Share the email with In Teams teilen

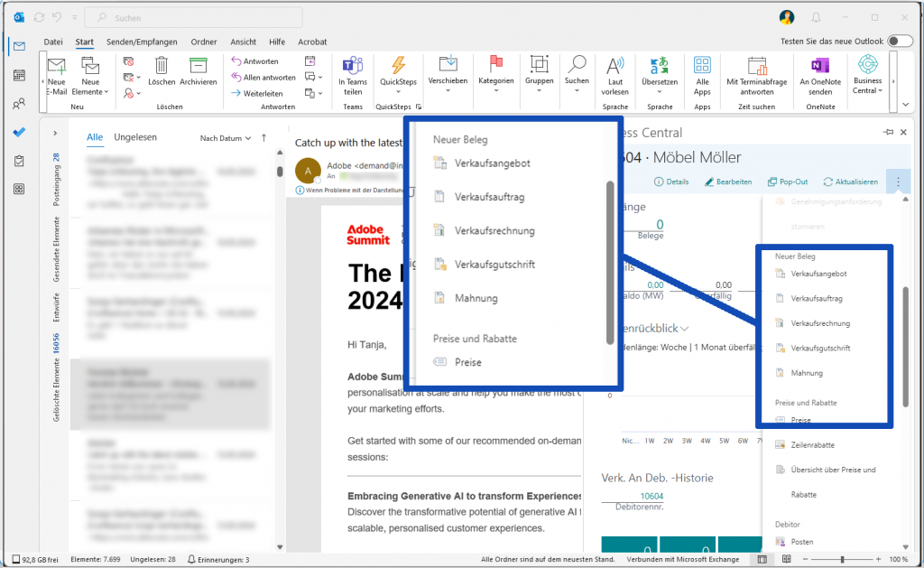coord(353,76)
